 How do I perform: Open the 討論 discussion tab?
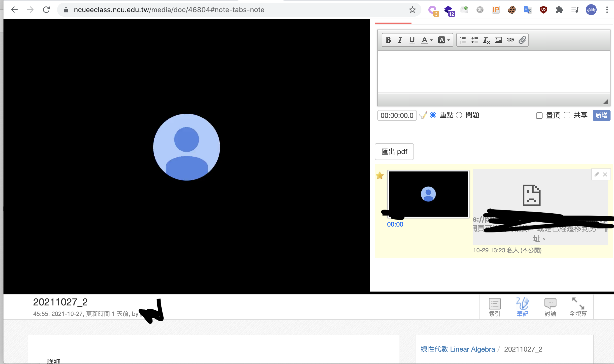[550, 307]
